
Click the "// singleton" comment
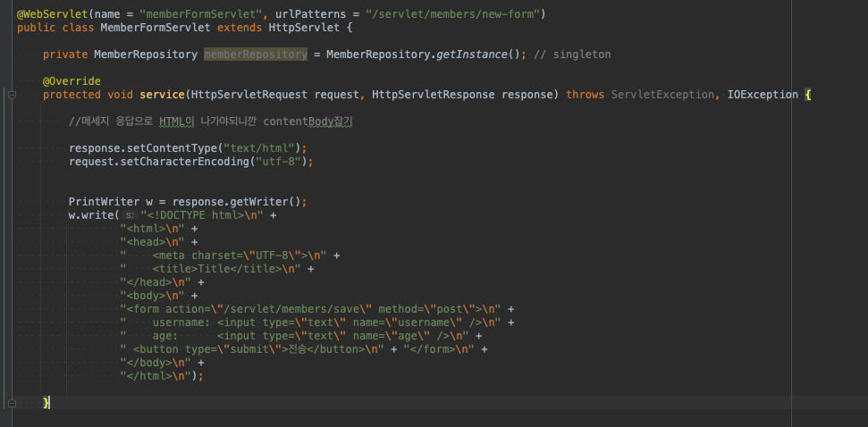click(572, 54)
